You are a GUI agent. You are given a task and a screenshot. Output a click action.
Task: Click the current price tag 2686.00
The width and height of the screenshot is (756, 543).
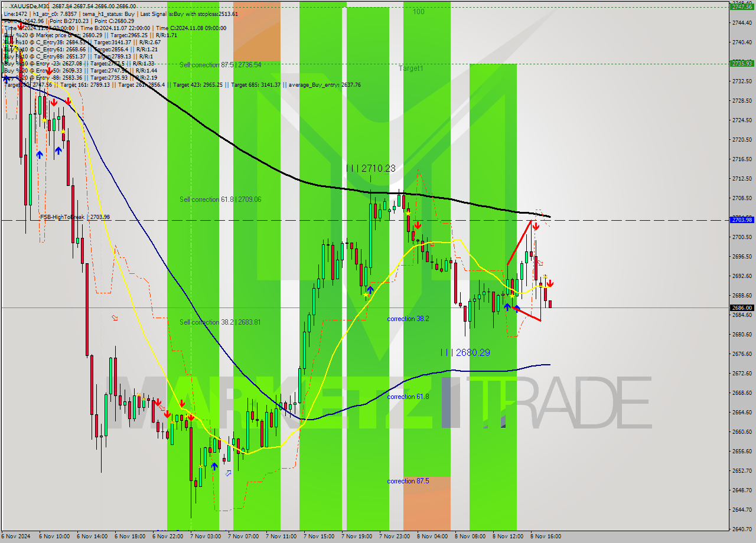pyautogui.click(x=742, y=308)
